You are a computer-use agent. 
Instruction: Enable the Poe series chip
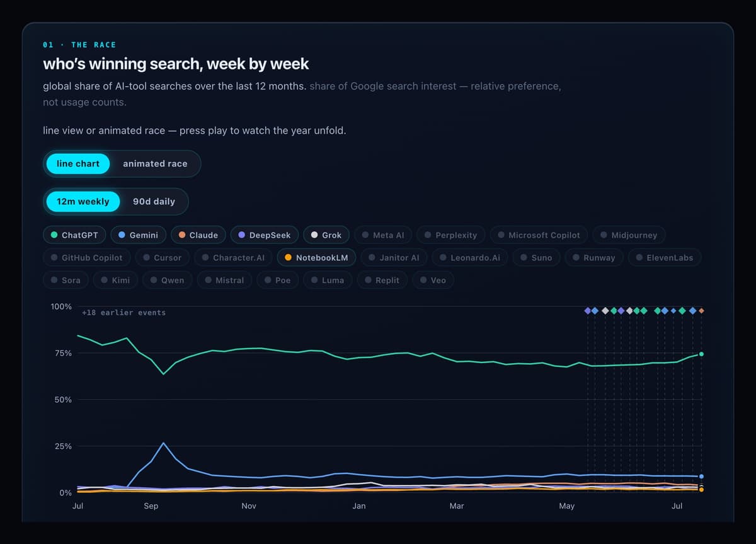[278, 281]
